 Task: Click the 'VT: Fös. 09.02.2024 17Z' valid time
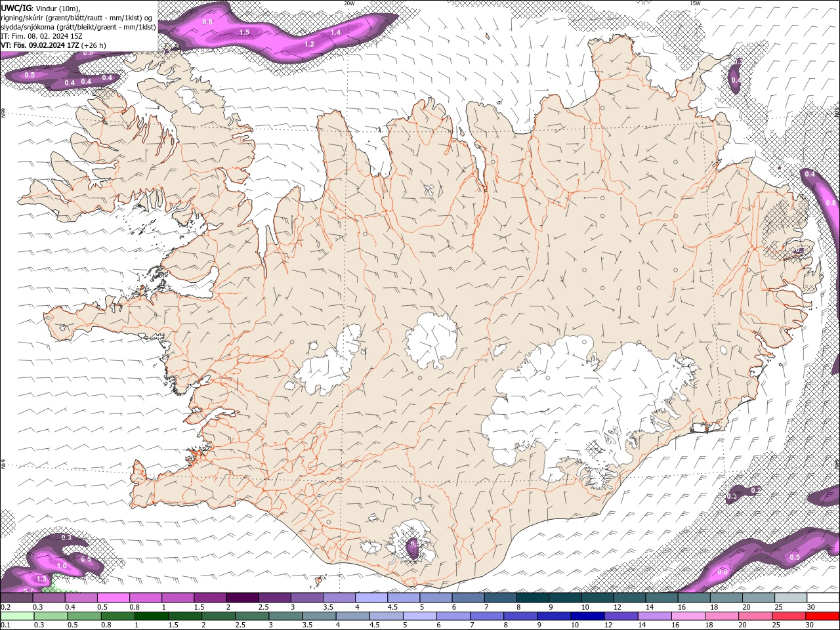(x=41, y=45)
